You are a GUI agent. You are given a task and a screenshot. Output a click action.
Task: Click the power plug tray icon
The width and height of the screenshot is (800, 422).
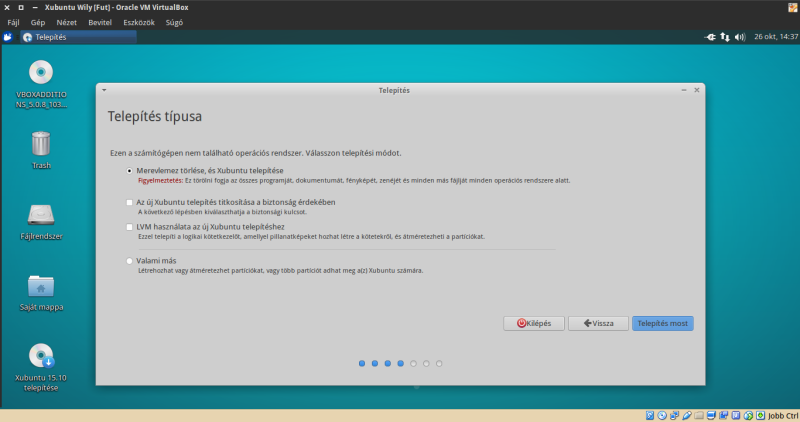coord(710,37)
